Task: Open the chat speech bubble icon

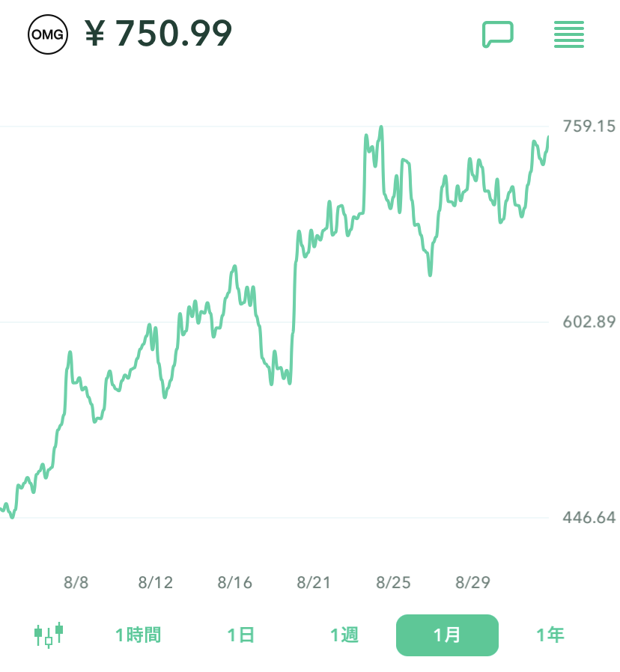Action: [x=497, y=34]
